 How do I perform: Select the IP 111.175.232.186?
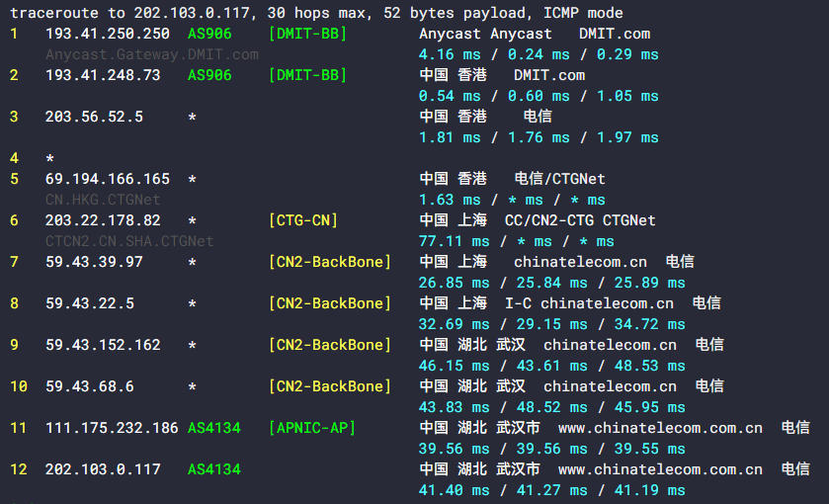[112, 428]
